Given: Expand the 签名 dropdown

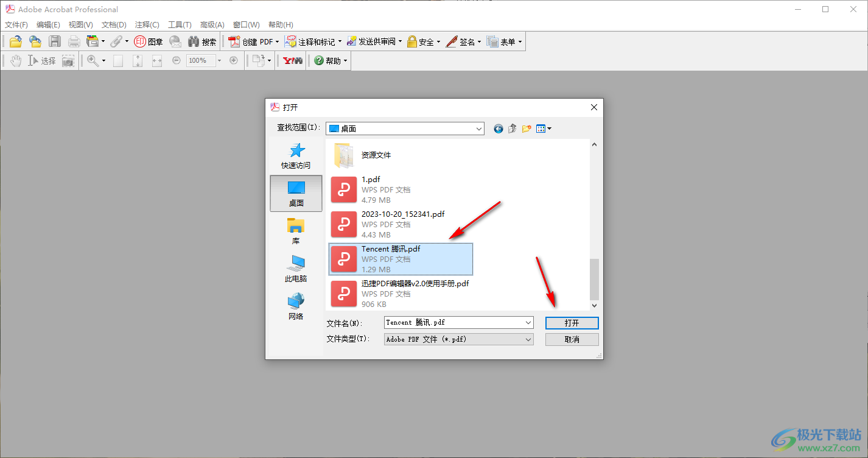Looking at the screenshot, I should 479,41.
